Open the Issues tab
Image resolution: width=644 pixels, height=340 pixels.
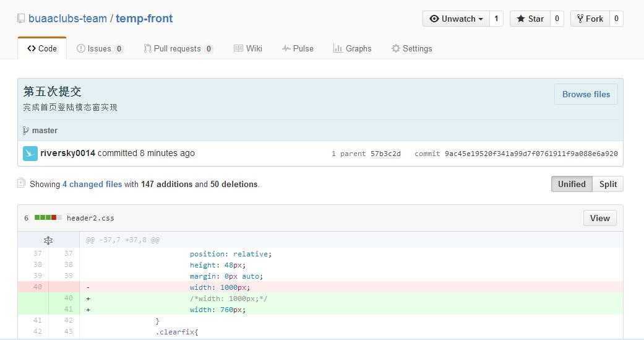(x=100, y=48)
